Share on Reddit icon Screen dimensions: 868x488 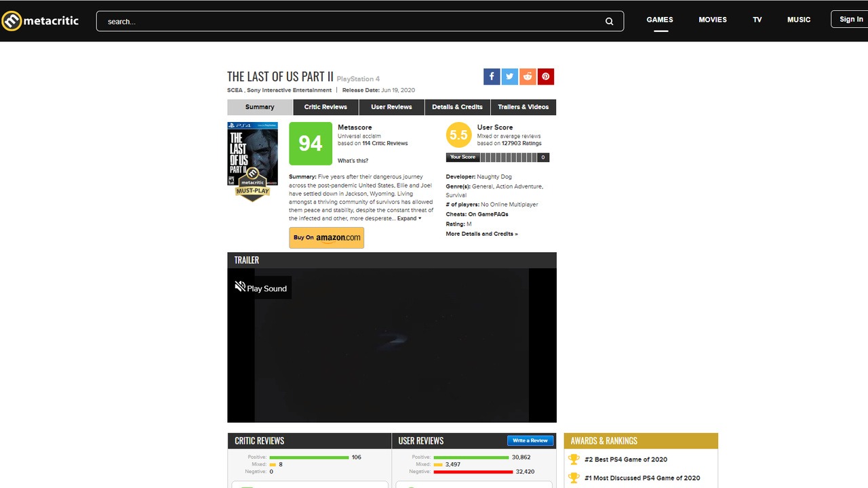(528, 77)
